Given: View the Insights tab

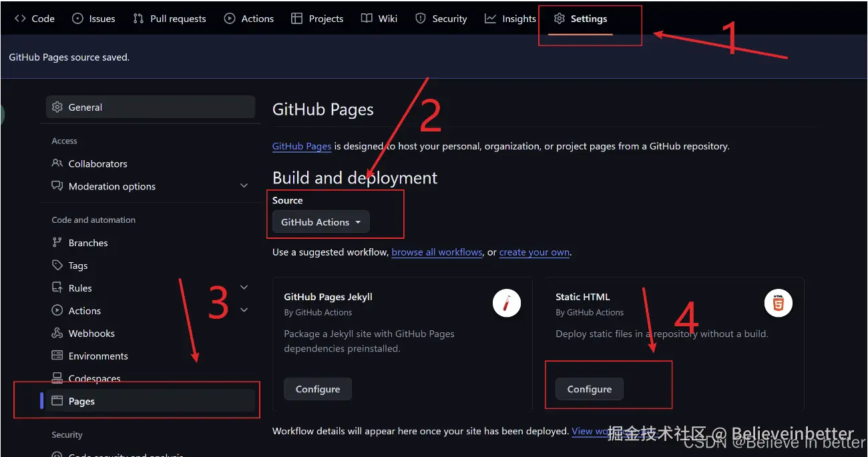Looking at the screenshot, I should (510, 19).
